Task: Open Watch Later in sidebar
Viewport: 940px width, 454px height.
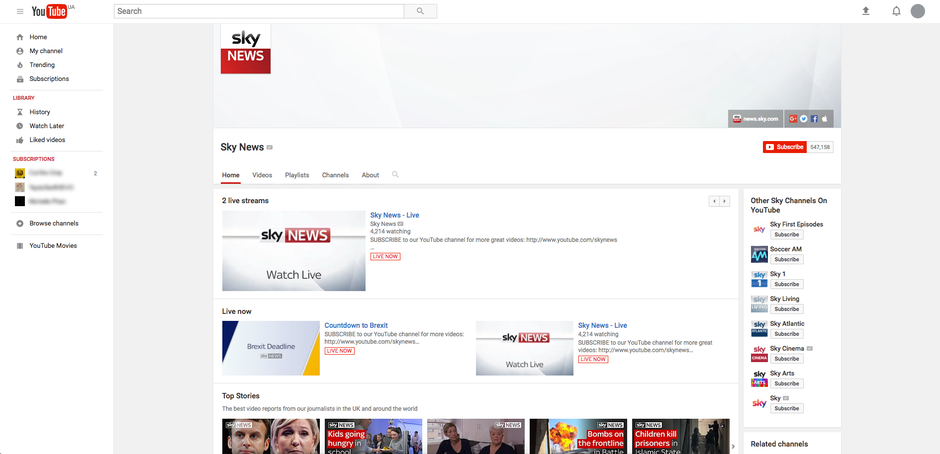Action: (x=47, y=126)
